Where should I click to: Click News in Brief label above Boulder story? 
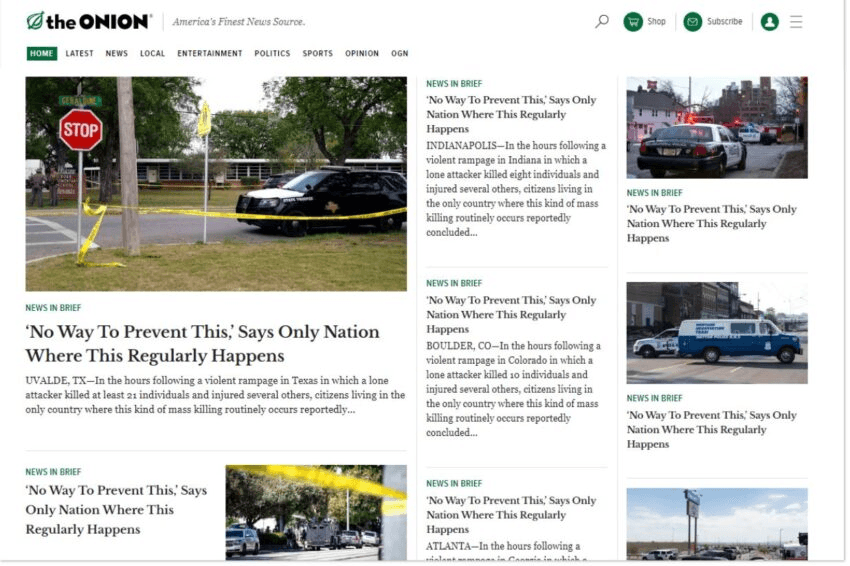(454, 284)
